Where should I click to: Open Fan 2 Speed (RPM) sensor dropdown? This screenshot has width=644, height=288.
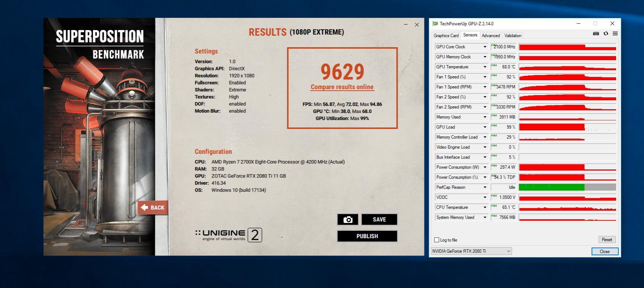(485, 107)
